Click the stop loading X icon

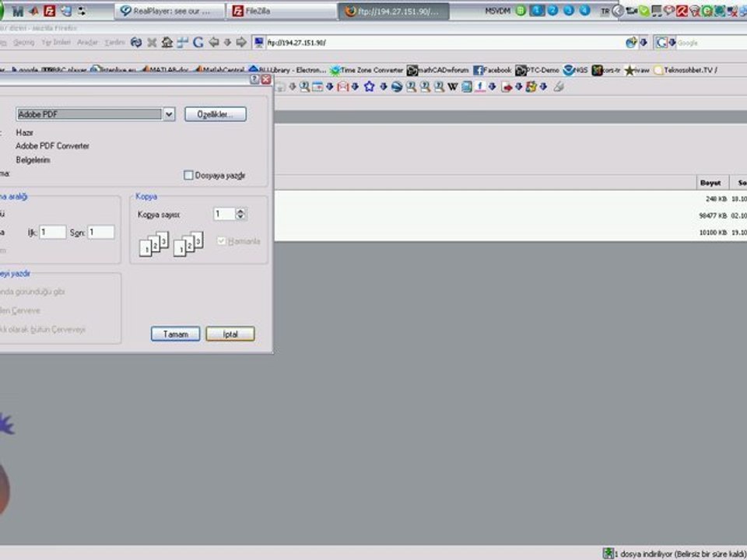pos(152,43)
